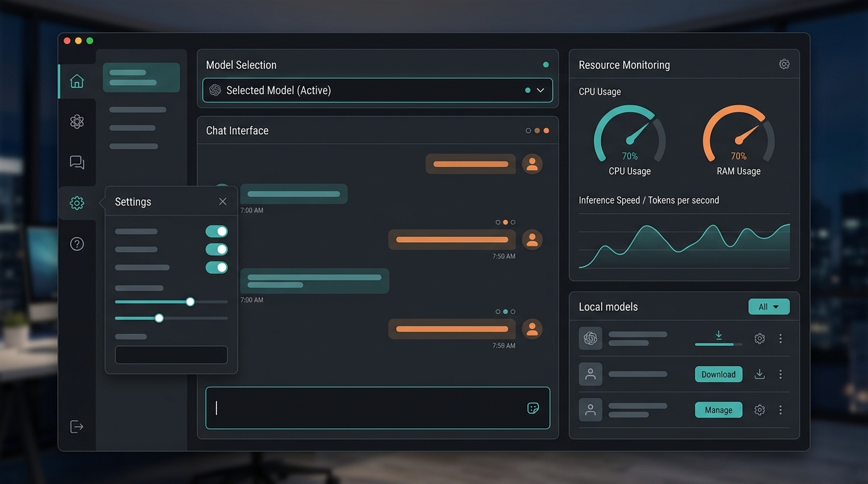868x484 pixels.
Task: Toggle the first switch in Settings popup
Action: click(216, 231)
